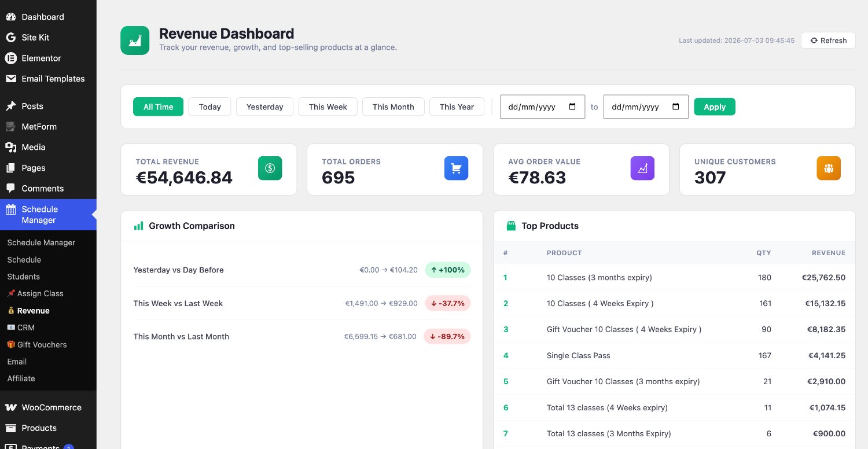Open Email Templates in sidebar menu
The height and width of the screenshot is (449, 868).
48,79
